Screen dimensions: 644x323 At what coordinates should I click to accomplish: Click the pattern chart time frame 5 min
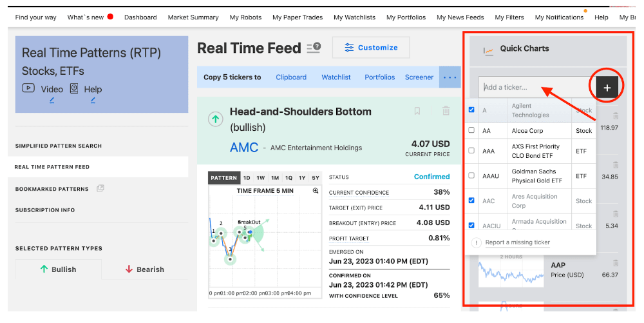click(x=265, y=191)
